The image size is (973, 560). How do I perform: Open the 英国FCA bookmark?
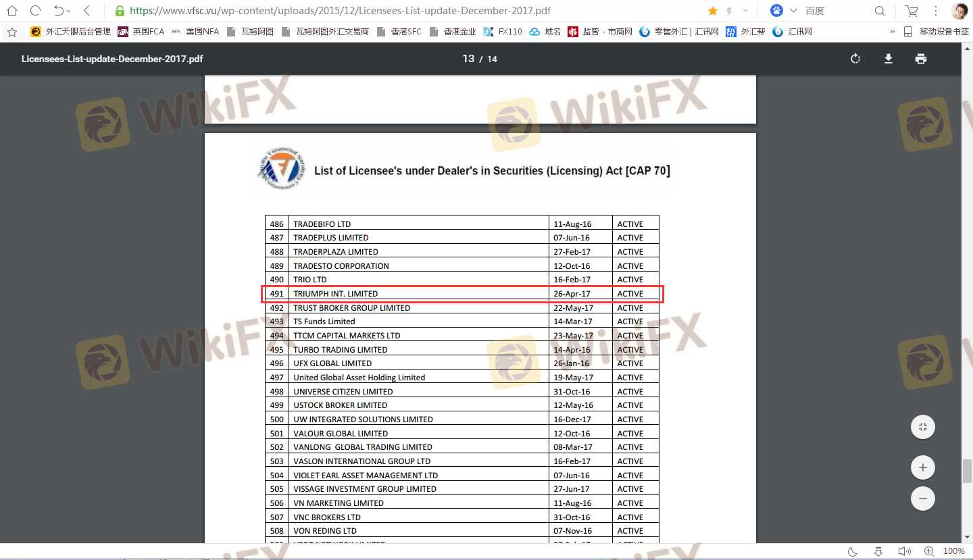coord(141,32)
